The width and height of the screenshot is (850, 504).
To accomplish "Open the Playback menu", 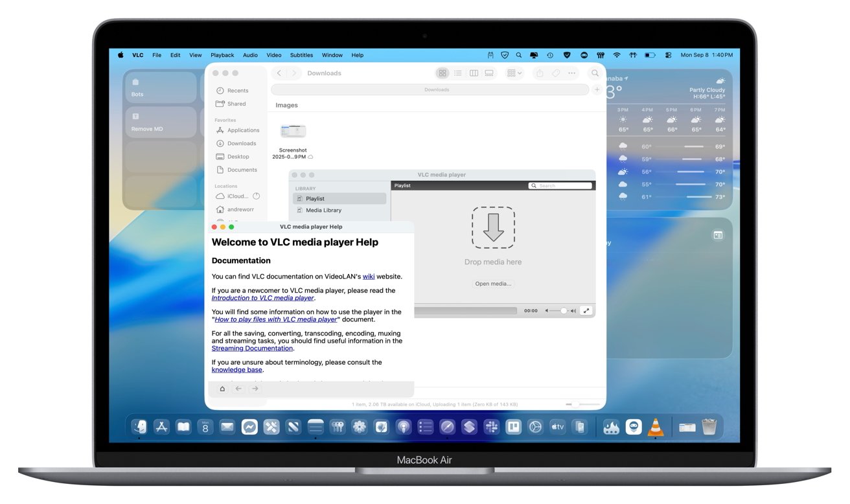I will [x=222, y=55].
